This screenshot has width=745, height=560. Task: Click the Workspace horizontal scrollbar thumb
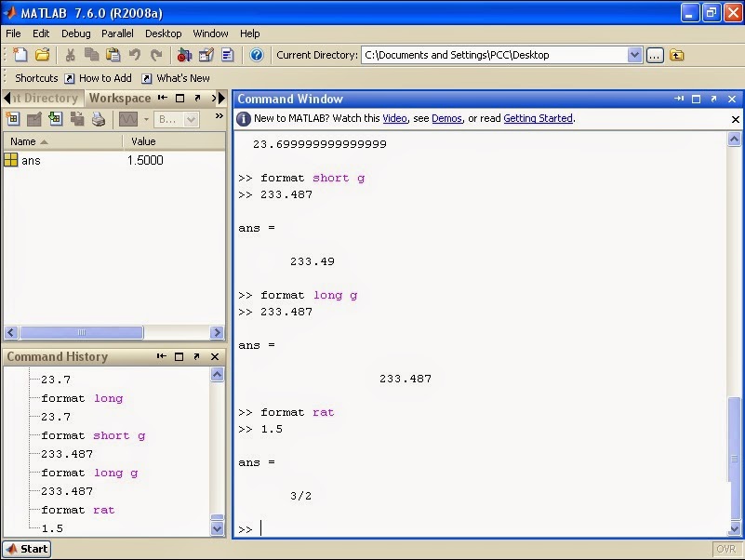[x=81, y=332]
